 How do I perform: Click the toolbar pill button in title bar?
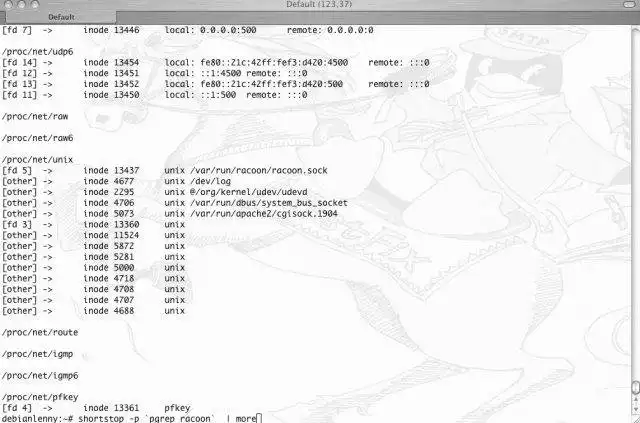(630, 4)
